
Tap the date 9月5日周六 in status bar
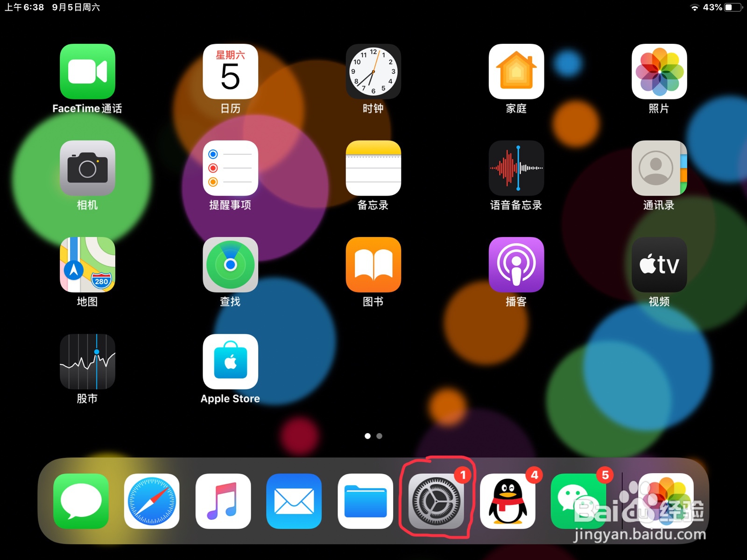point(76,7)
